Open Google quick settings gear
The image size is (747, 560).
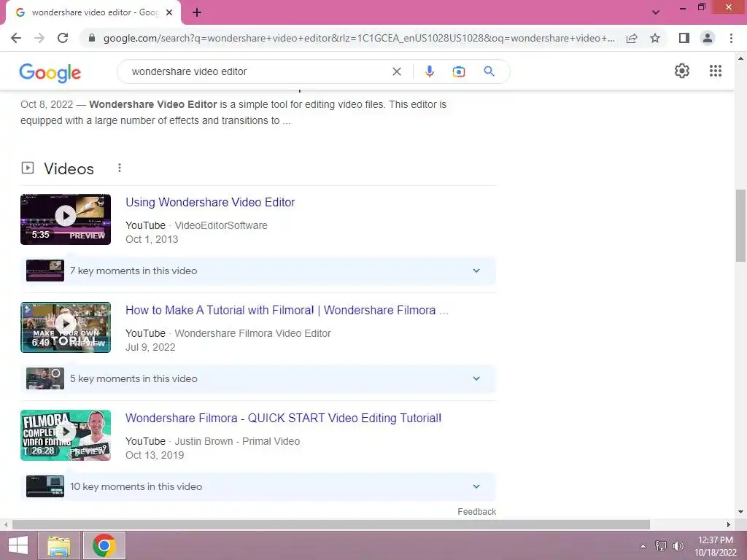tap(682, 71)
